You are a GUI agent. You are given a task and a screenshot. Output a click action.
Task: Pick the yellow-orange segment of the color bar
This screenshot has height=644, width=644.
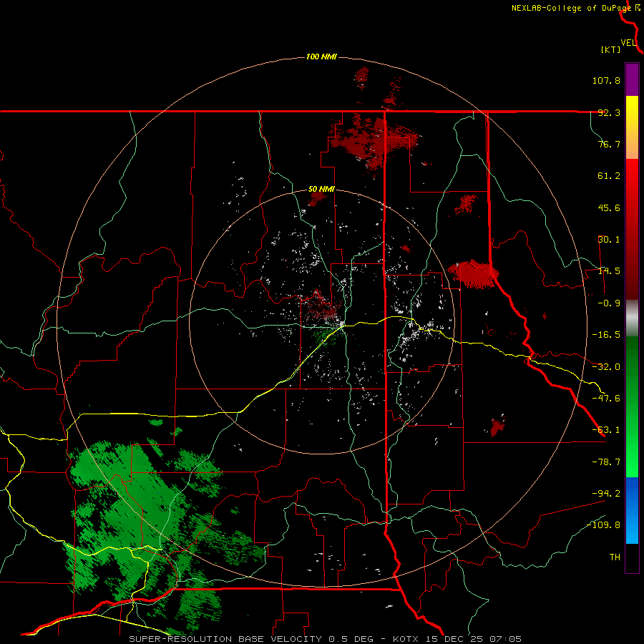click(x=632, y=127)
